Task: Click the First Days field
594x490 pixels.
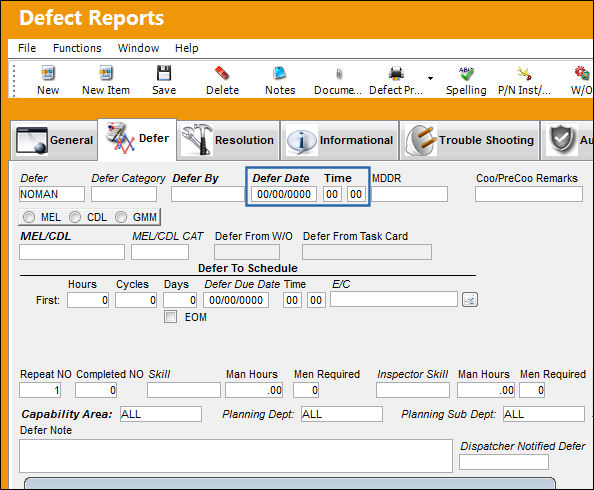Action: [180, 300]
